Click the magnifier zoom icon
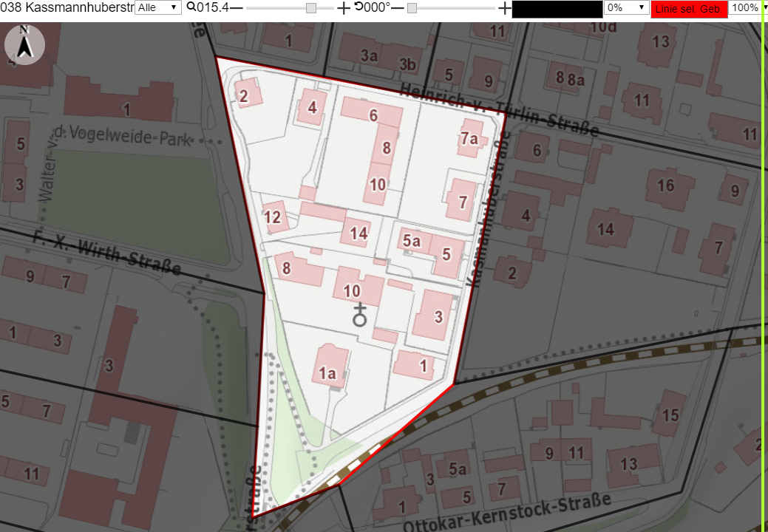 click(x=191, y=7)
